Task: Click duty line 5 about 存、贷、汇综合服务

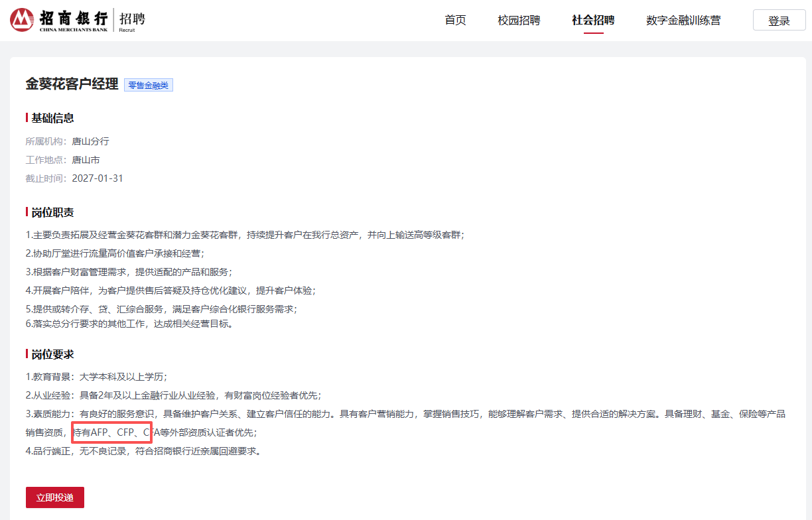Action: [161, 309]
